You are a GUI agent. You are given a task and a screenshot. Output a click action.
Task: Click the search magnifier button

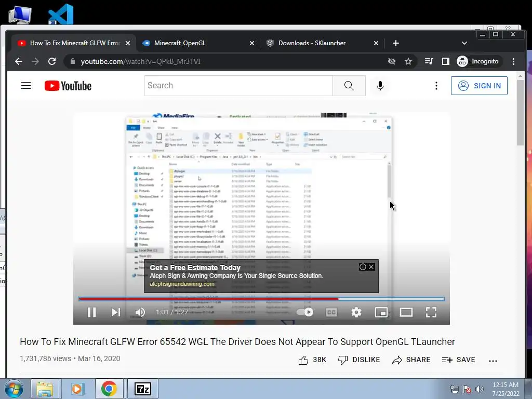[349, 86]
